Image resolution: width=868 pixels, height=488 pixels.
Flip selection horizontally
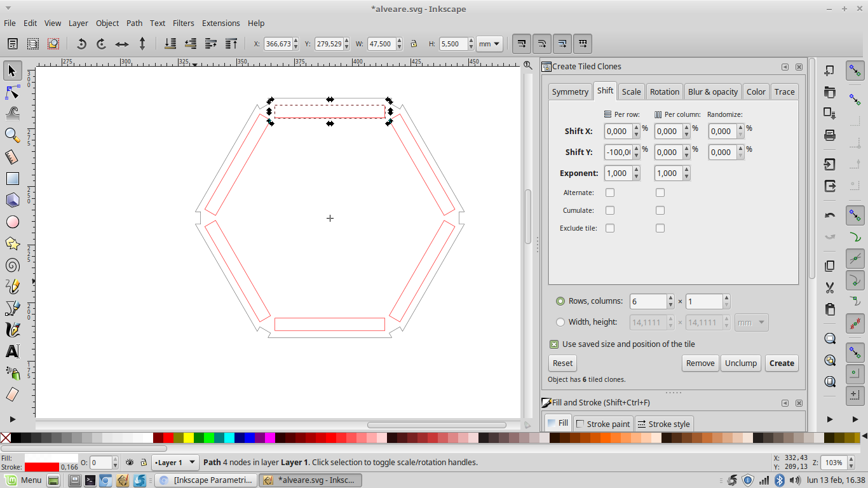121,44
